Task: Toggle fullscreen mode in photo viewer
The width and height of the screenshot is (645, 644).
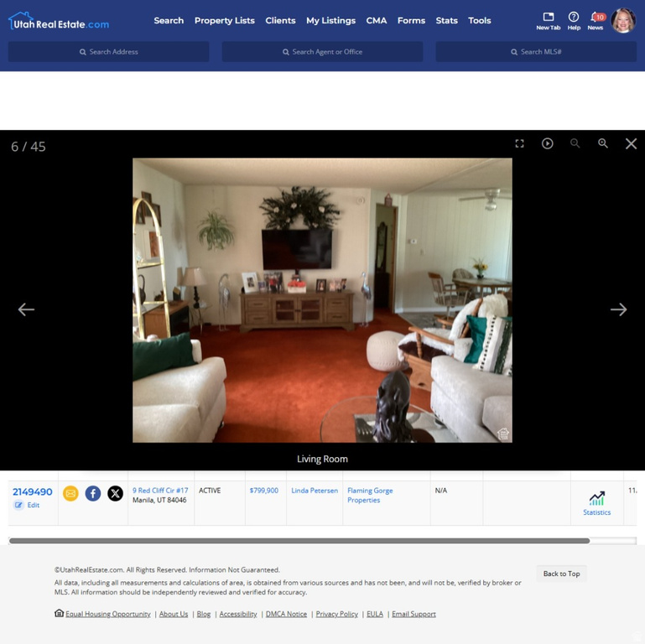Action: pyautogui.click(x=519, y=143)
